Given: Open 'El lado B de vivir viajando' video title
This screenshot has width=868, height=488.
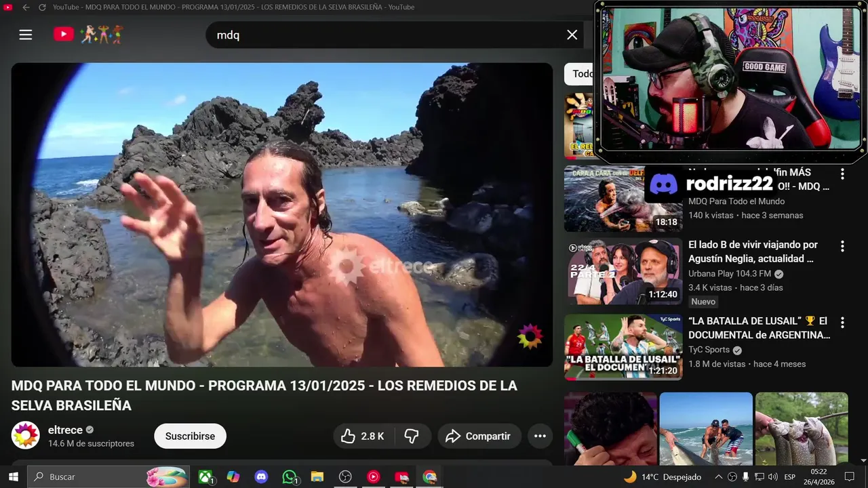Looking at the screenshot, I should click(753, 251).
